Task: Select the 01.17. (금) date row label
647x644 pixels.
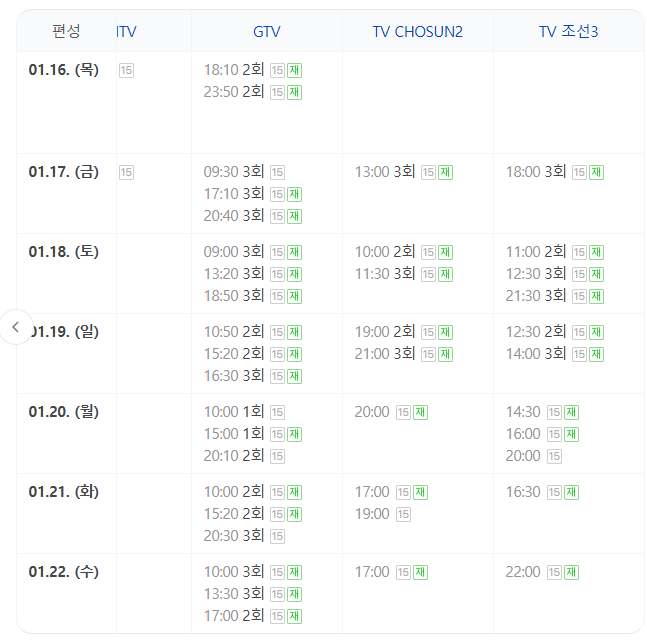Action: click(x=64, y=172)
